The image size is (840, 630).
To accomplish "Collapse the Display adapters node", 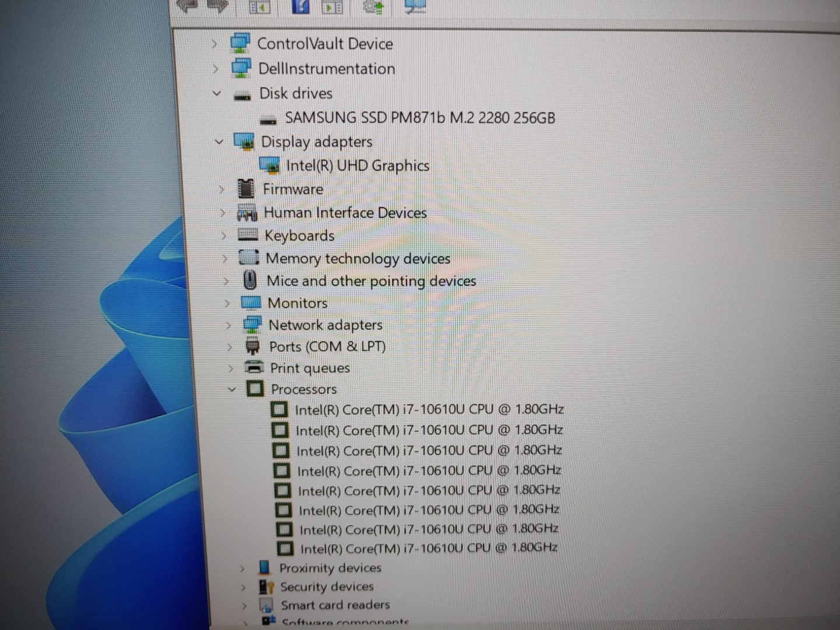I will [x=219, y=142].
